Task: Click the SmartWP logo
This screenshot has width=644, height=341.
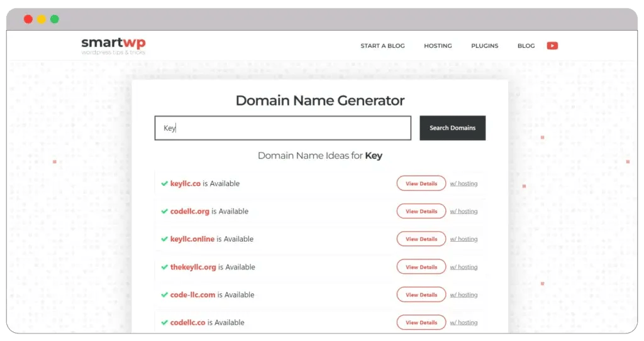Action: [113, 45]
